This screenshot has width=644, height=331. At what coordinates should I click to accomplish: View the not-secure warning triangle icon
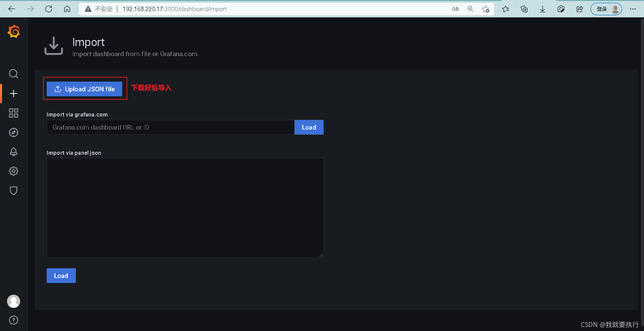point(88,9)
